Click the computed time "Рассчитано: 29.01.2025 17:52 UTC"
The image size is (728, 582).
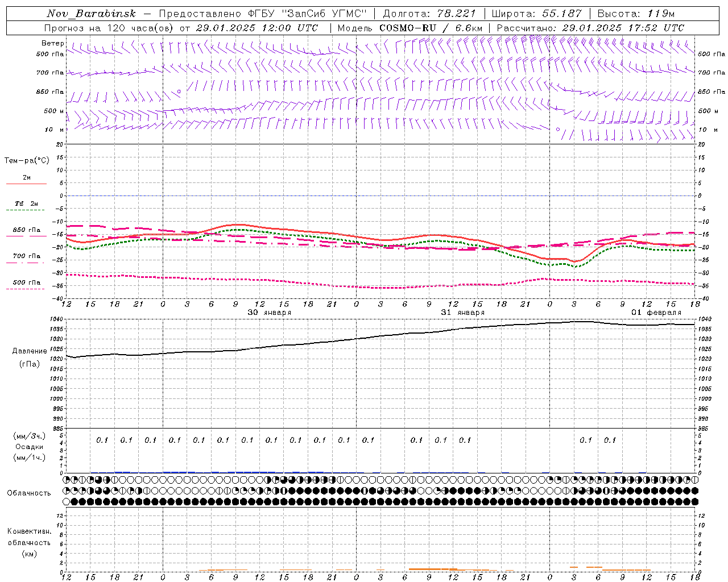(x=590, y=28)
